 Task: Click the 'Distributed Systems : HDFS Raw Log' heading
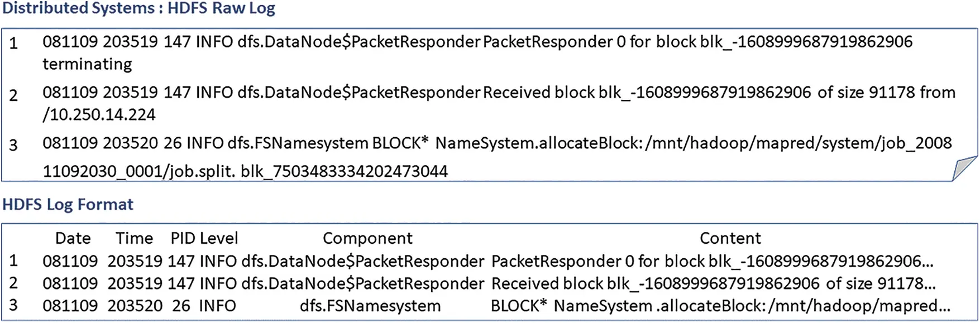pos(138,9)
